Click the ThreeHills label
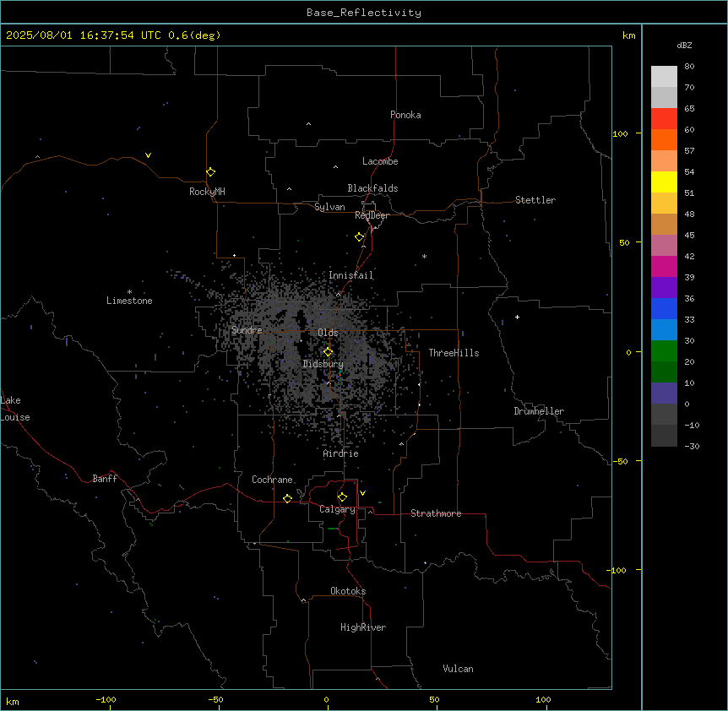The width and height of the screenshot is (728, 711). pos(454,353)
